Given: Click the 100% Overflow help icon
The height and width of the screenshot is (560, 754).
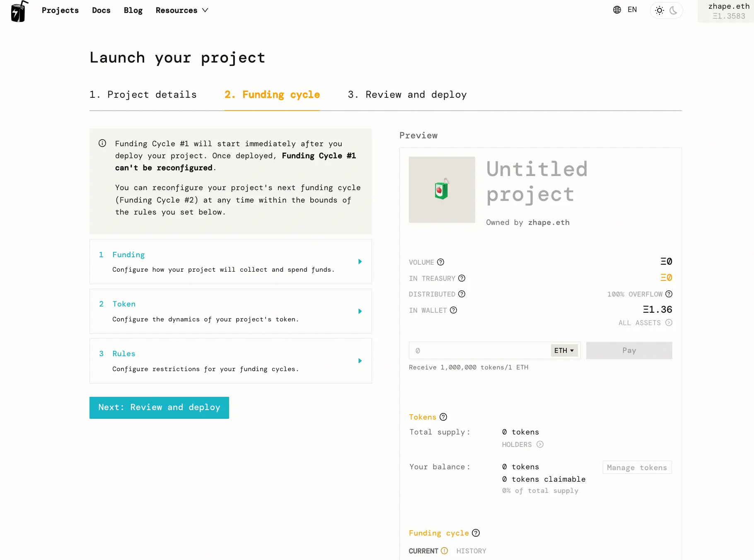Looking at the screenshot, I should 669,294.
